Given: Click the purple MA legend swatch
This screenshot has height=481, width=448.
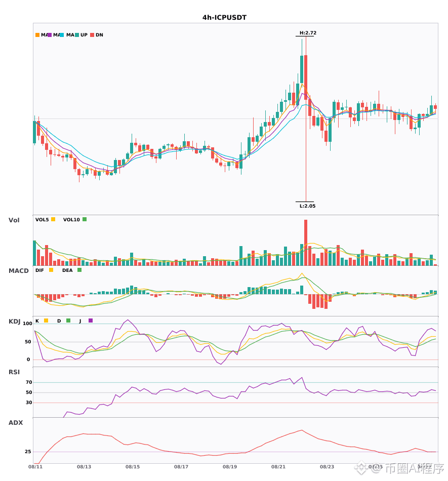Looking at the screenshot, I should pos(50,35).
